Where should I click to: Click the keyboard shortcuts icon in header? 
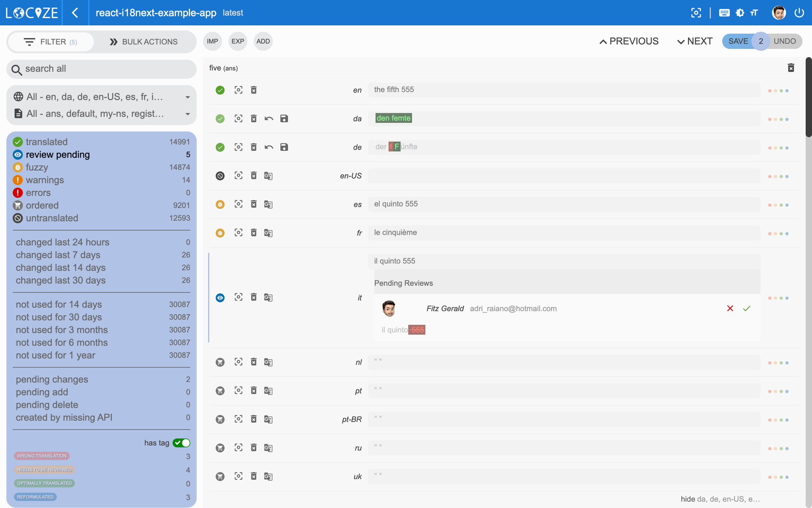click(724, 13)
